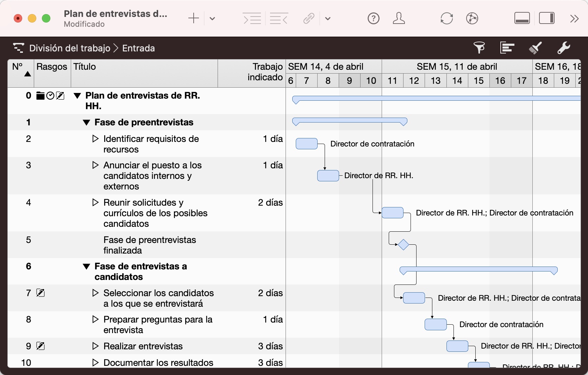Image resolution: width=588 pixels, height=375 pixels.
Task: Click the wrench settings icon
Action: click(563, 48)
